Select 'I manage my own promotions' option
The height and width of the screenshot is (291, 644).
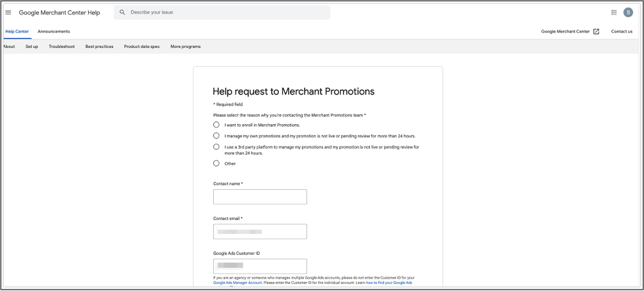tap(216, 136)
